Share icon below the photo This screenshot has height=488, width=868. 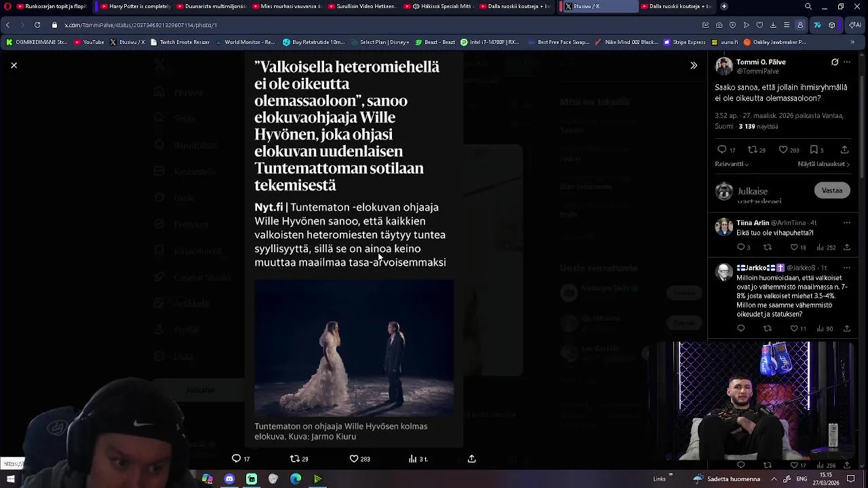[471, 459]
